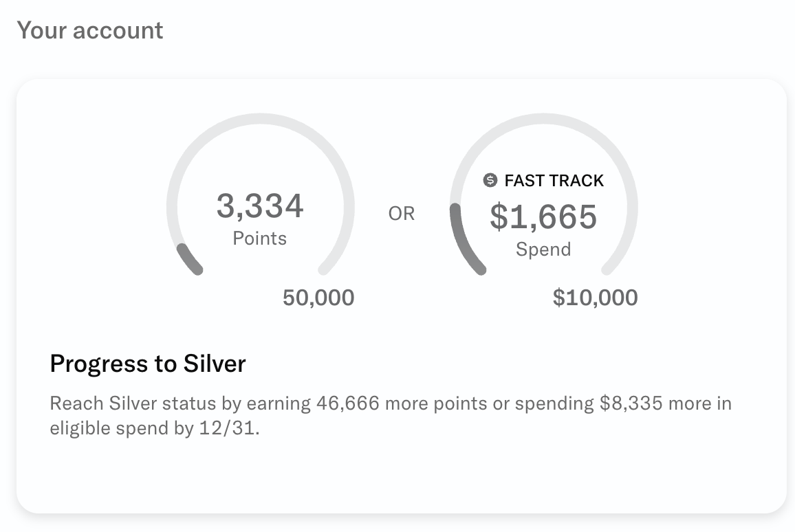This screenshot has height=532, width=795.
Task: Open the Progress to Silver details
Action: (146, 364)
